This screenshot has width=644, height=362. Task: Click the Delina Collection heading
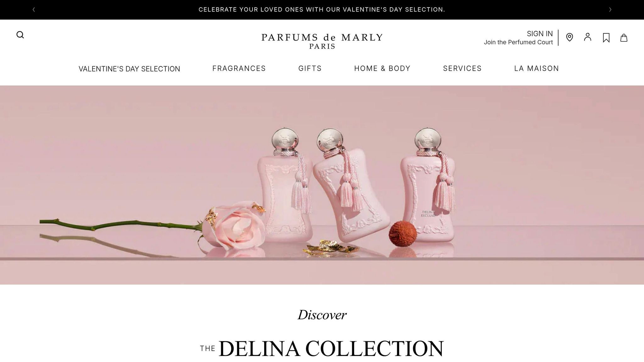point(322,348)
